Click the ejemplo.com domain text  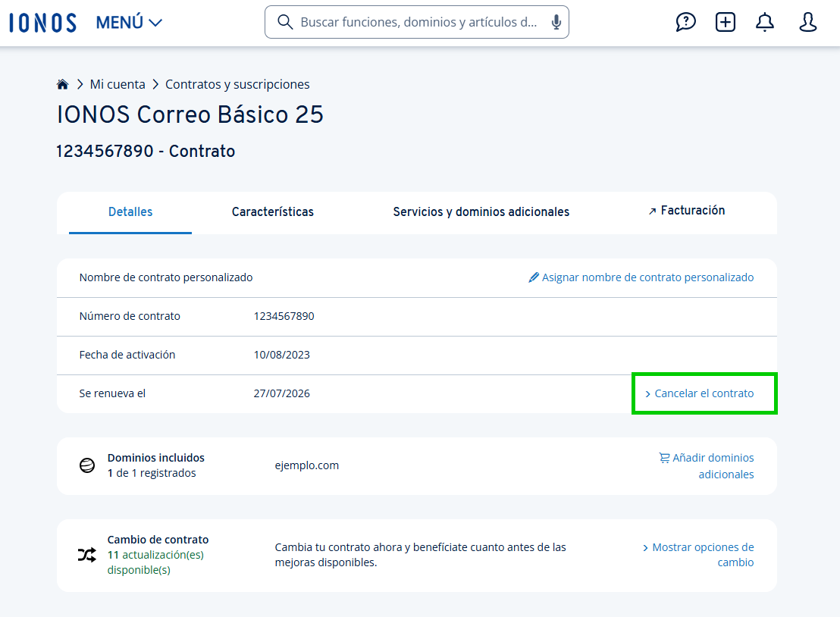point(307,465)
